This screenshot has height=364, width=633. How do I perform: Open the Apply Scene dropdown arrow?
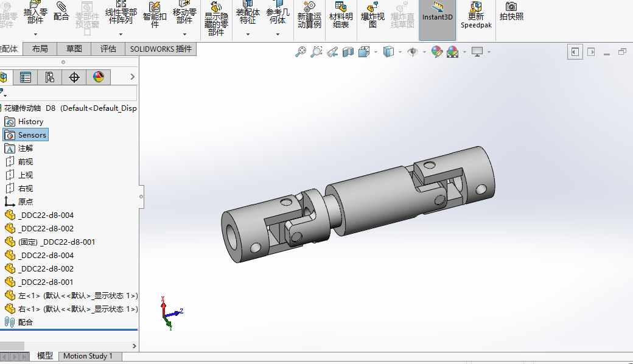point(464,52)
